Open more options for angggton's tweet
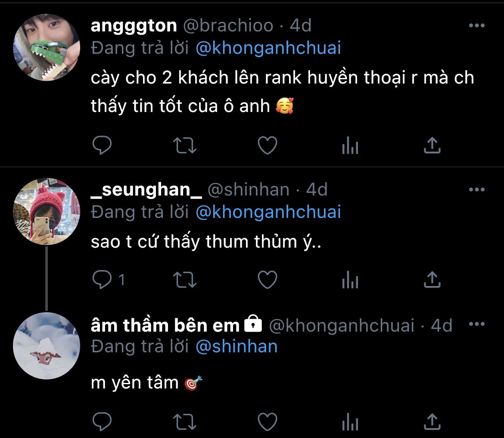 coord(477,25)
